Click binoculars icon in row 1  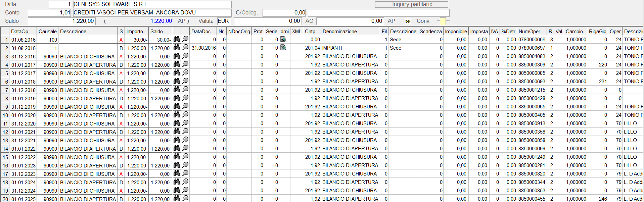pyautogui.click(x=177, y=39)
